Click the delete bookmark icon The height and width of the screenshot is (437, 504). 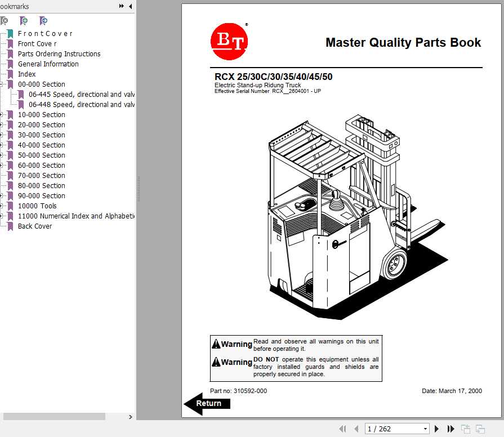coord(5,20)
